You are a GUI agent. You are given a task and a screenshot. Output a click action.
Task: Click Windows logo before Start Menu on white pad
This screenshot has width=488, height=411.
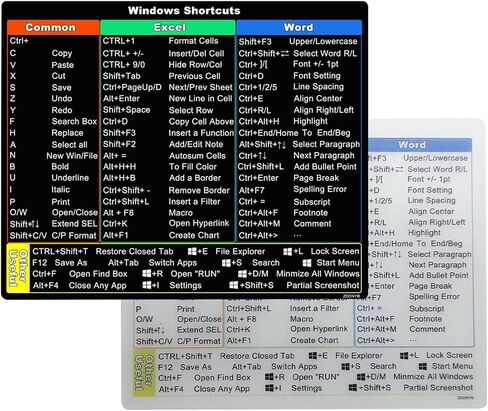pyautogui.click(x=423, y=366)
